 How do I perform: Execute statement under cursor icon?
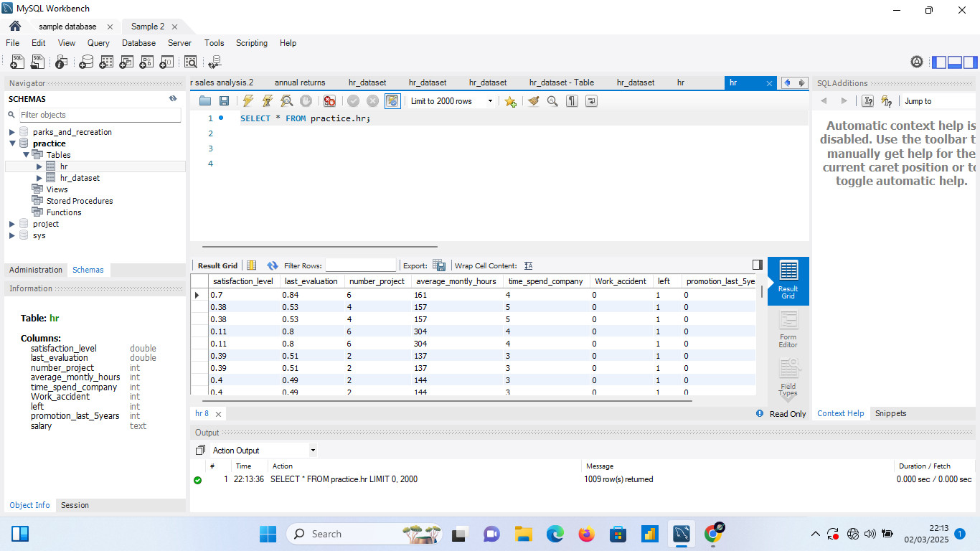[267, 101]
